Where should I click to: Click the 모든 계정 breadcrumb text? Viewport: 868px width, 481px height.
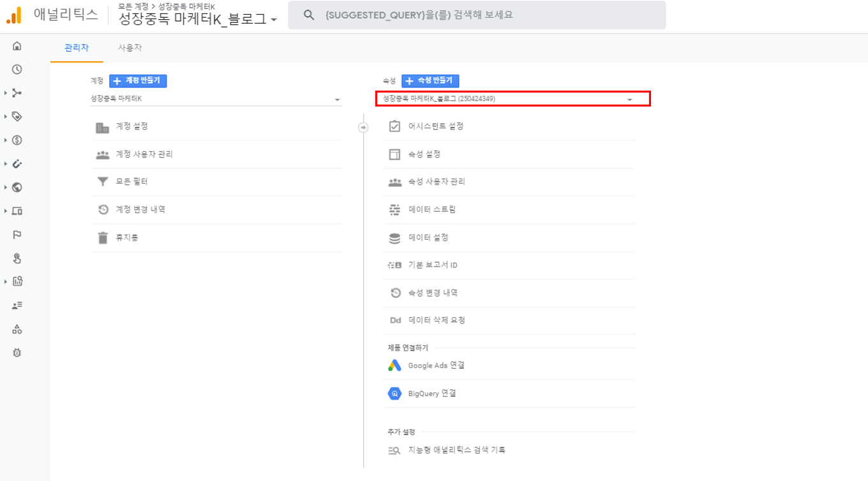pos(133,6)
